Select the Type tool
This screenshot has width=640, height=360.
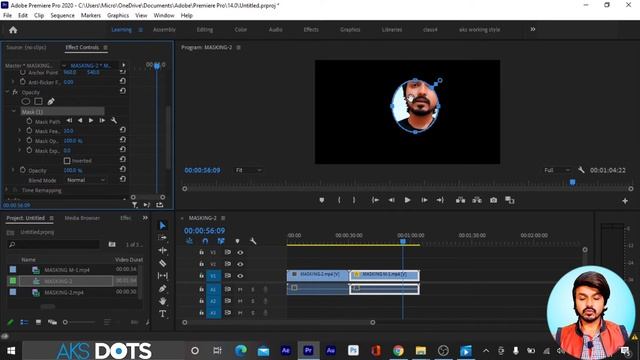pyautogui.click(x=162, y=314)
